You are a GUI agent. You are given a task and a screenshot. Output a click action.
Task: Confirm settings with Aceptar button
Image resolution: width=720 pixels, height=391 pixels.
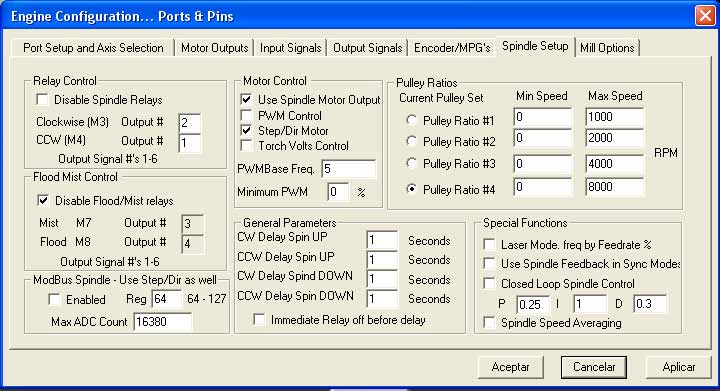click(511, 367)
